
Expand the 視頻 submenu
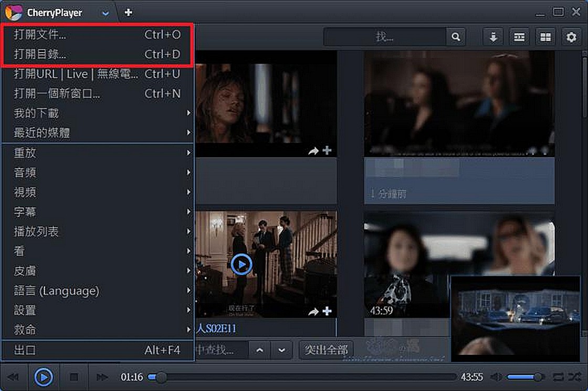[x=98, y=192]
